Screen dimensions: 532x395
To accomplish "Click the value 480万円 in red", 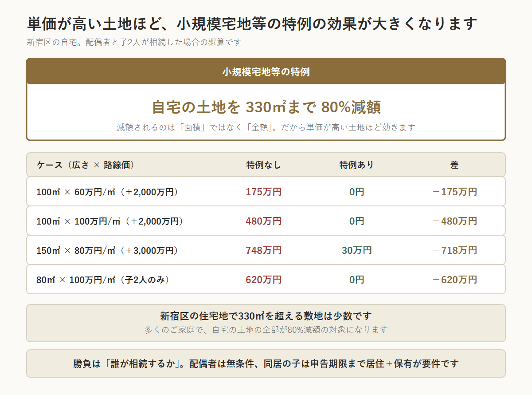I will coord(264,221).
